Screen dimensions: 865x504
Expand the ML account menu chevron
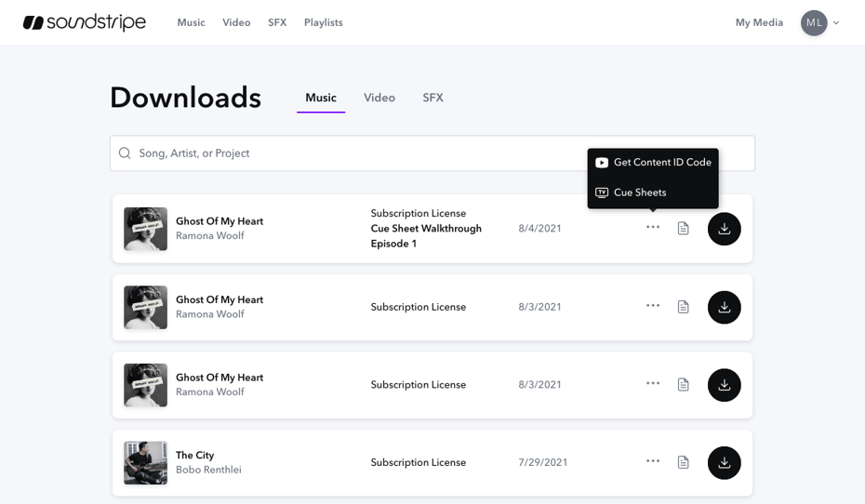836,23
